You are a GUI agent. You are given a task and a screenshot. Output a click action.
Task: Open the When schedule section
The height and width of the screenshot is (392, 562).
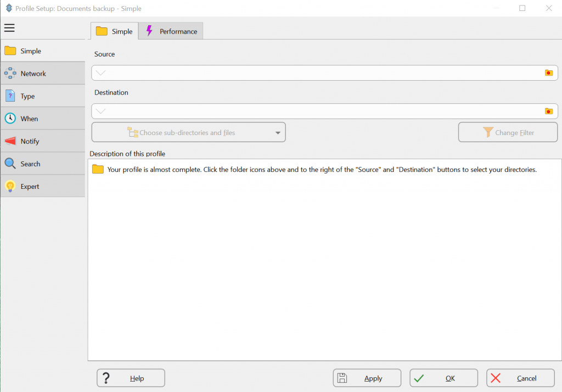pyautogui.click(x=43, y=119)
